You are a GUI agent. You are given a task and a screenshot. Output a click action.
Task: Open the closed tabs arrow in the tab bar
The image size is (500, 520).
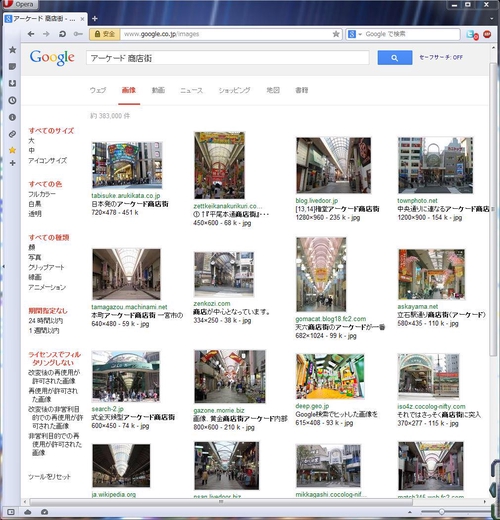coord(492,19)
